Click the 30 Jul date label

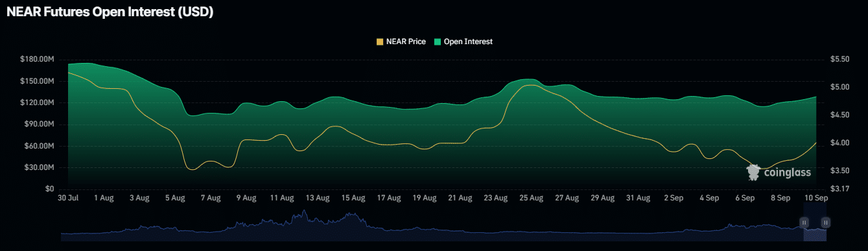point(68,198)
